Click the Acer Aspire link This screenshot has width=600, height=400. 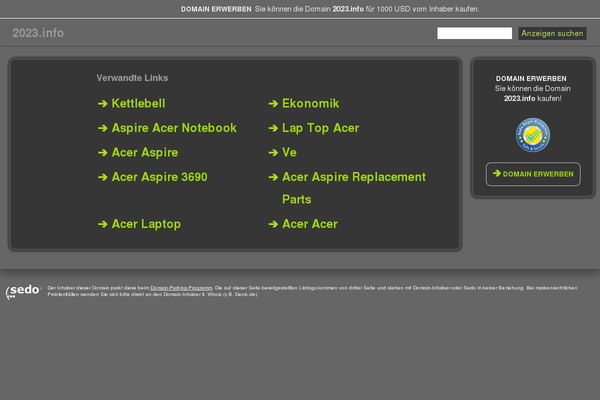coord(145,152)
